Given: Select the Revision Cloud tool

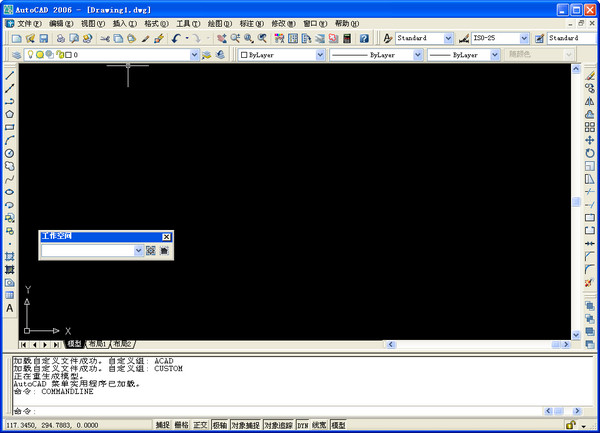Looking at the screenshot, I should (10, 166).
